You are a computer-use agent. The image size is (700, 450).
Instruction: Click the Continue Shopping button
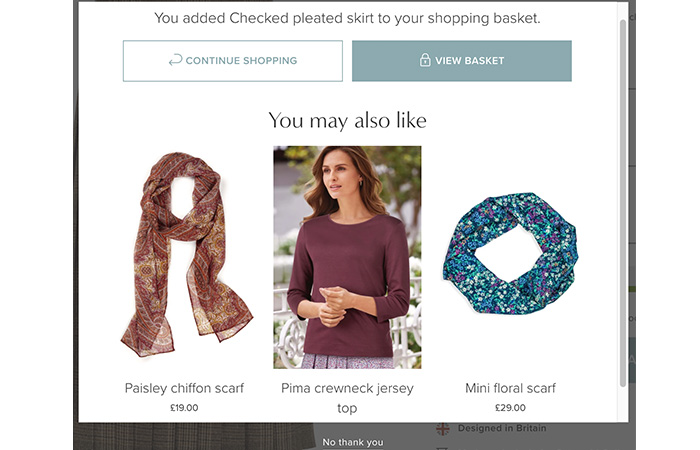click(232, 61)
